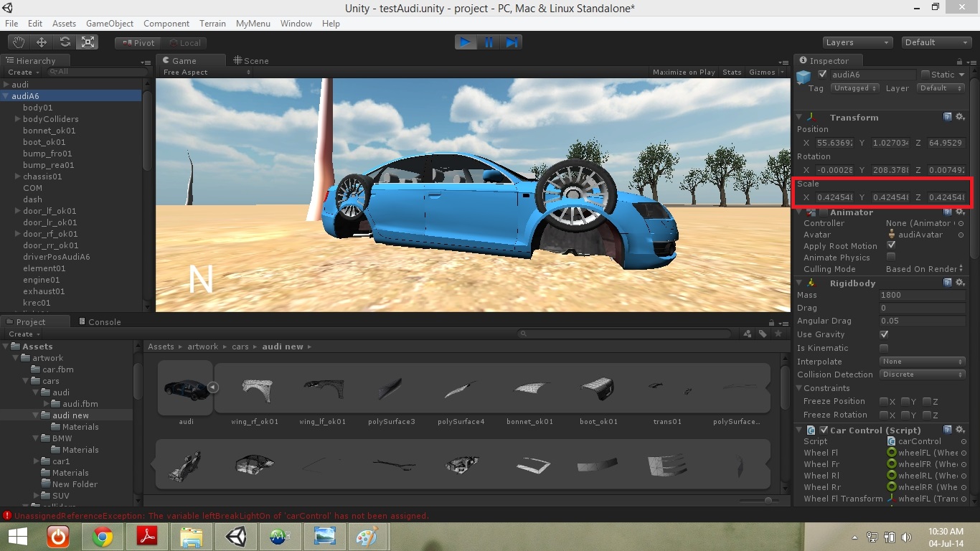Open Collision Detection dropdown
Image resolution: width=980 pixels, height=551 pixels.
point(923,375)
